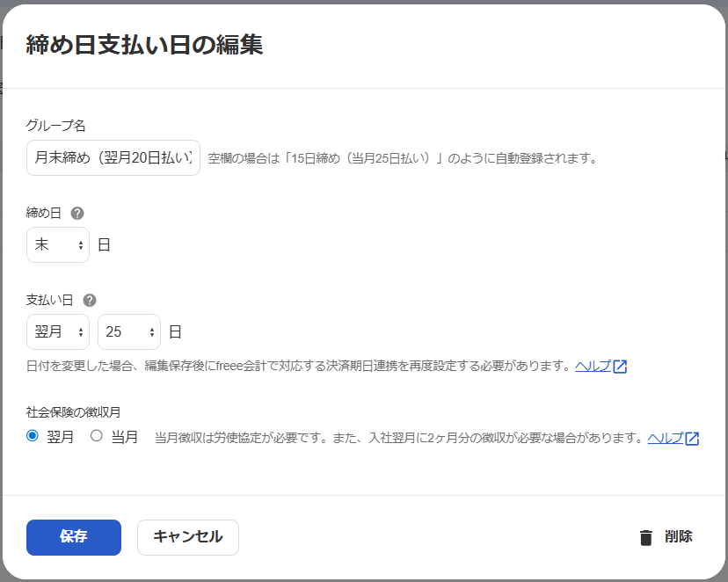The image size is (728, 582).
Task: Select the 翌月 radio for 社会保険の徴収月
Action: (33, 436)
